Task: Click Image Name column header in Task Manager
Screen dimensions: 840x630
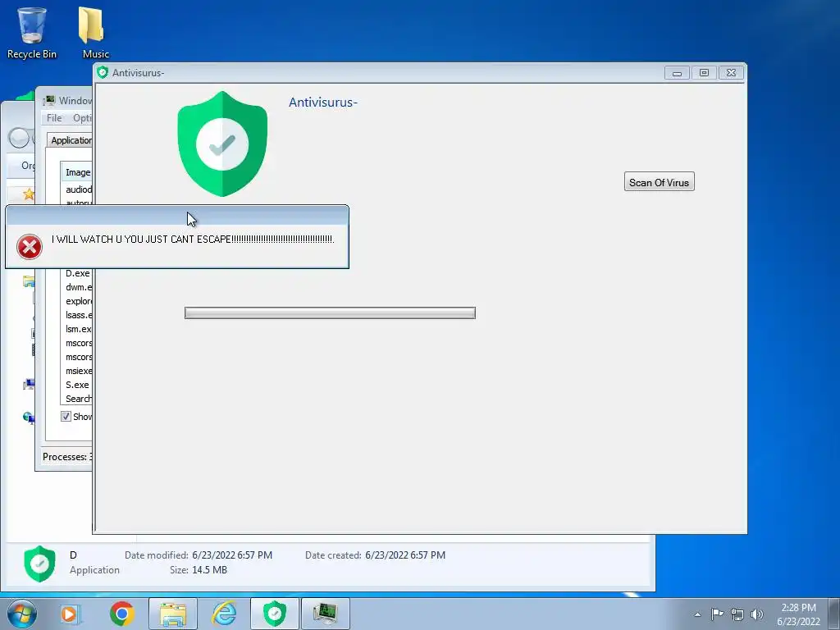Action: [x=76, y=172]
